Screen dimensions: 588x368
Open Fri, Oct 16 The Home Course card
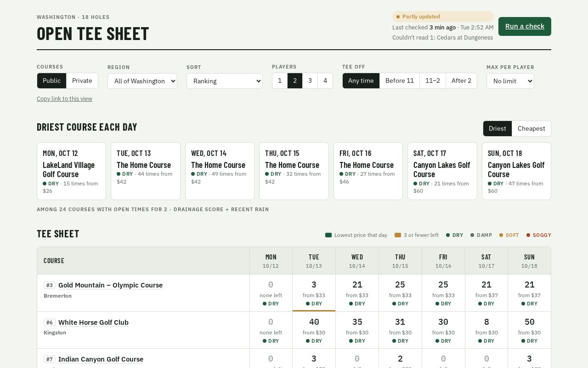click(x=368, y=171)
